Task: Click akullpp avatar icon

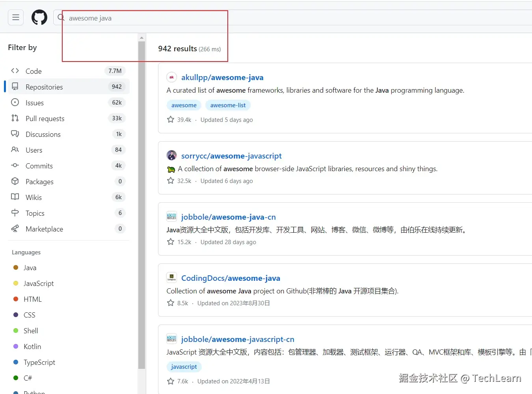Action: coord(171,77)
